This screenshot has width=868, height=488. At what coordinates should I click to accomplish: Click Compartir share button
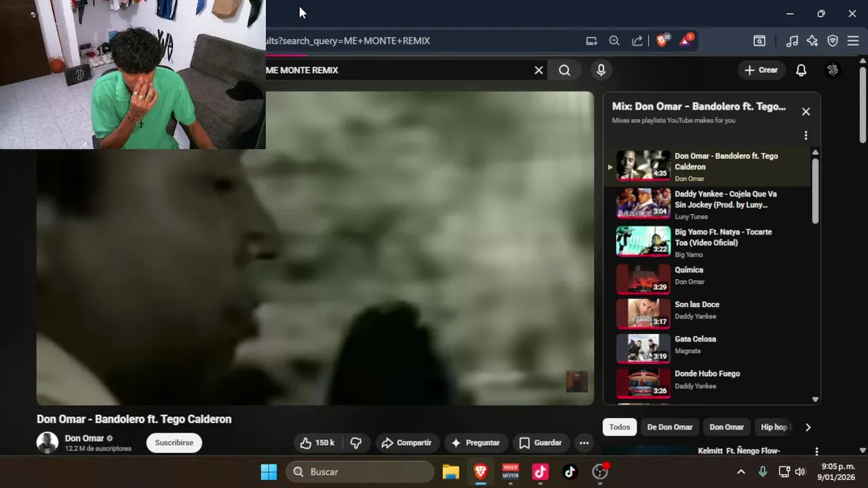(407, 443)
